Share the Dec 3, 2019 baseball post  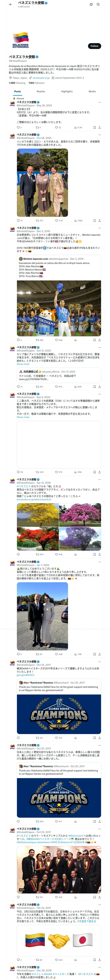100,340
